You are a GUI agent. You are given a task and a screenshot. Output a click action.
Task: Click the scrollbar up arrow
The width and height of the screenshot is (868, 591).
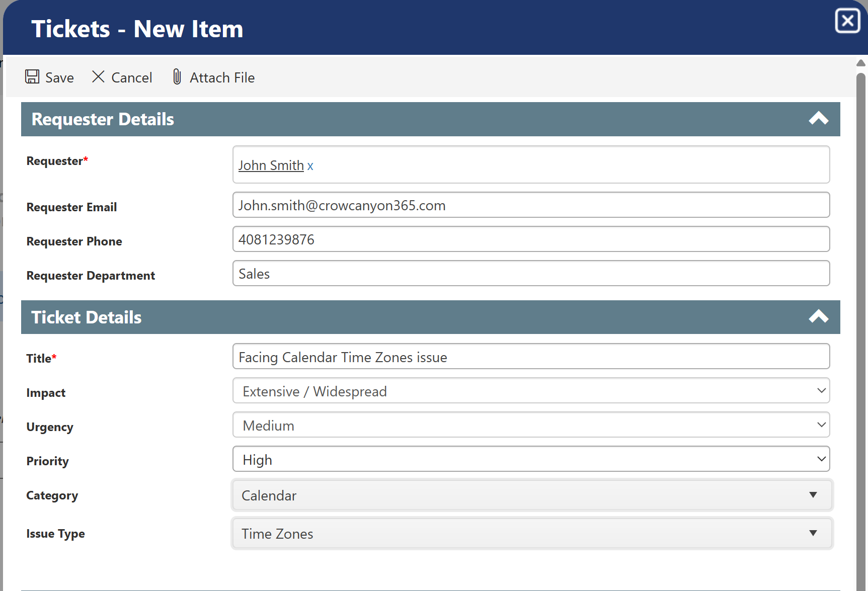pyautogui.click(x=860, y=62)
